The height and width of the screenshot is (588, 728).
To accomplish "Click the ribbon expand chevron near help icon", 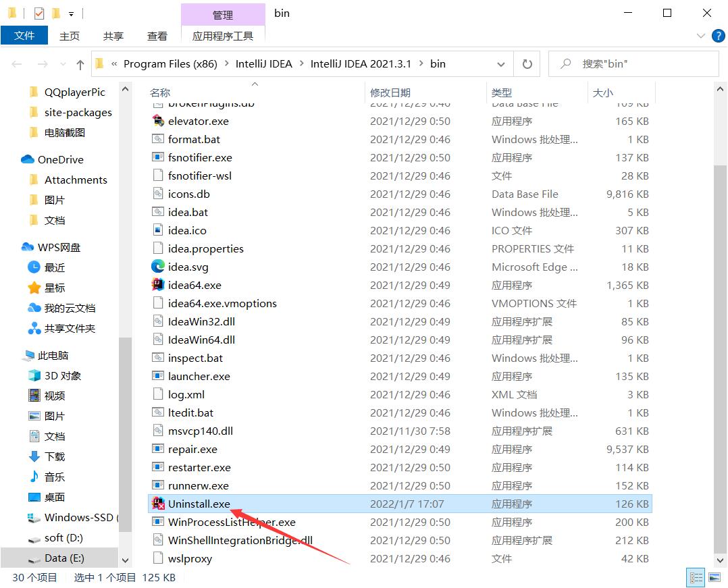I will click(701, 36).
